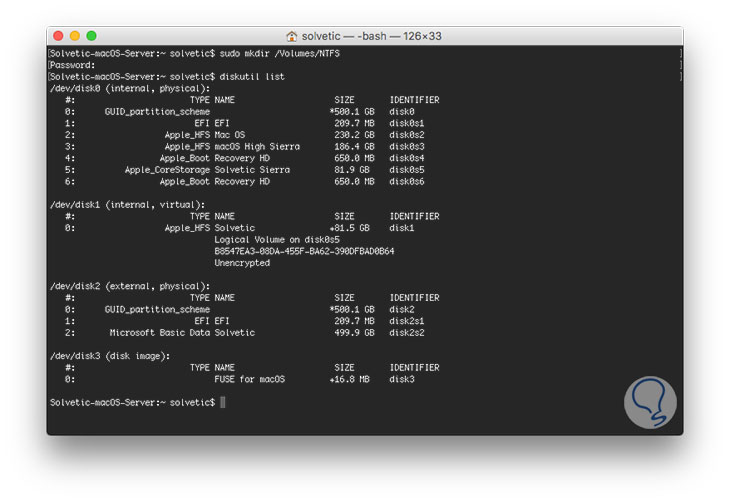Click the 'disk0s1' identifier
The image size is (730, 502).
406,123
